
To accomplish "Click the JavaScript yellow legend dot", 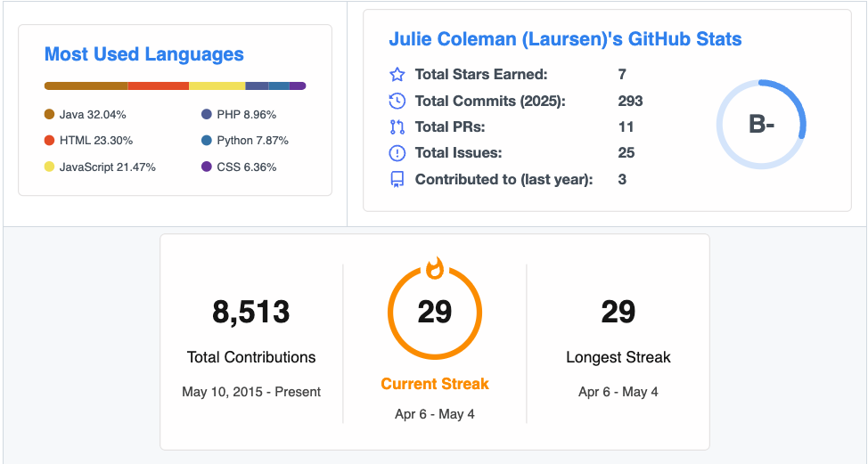I will pyautogui.click(x=49, y=167).
